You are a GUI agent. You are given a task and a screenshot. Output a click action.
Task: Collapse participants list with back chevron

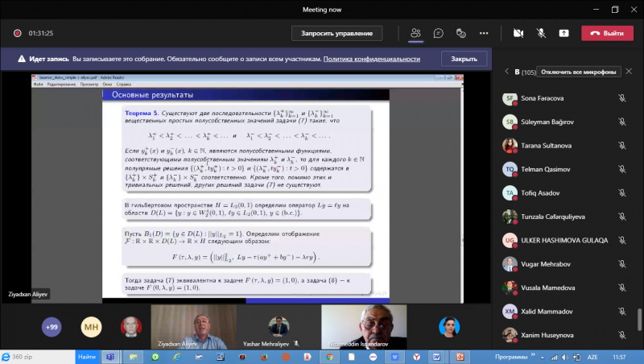[506, 72]
